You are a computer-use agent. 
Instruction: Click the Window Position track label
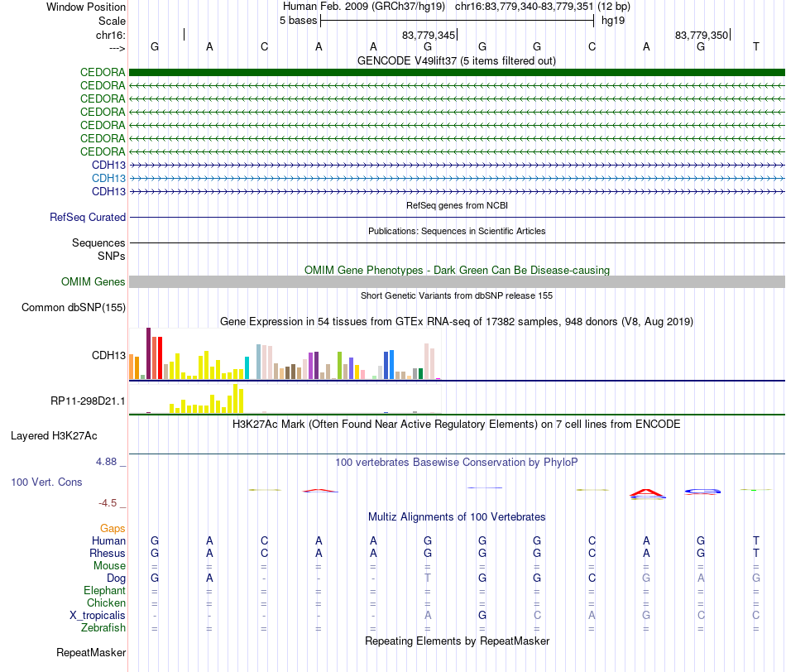(86, 7)
